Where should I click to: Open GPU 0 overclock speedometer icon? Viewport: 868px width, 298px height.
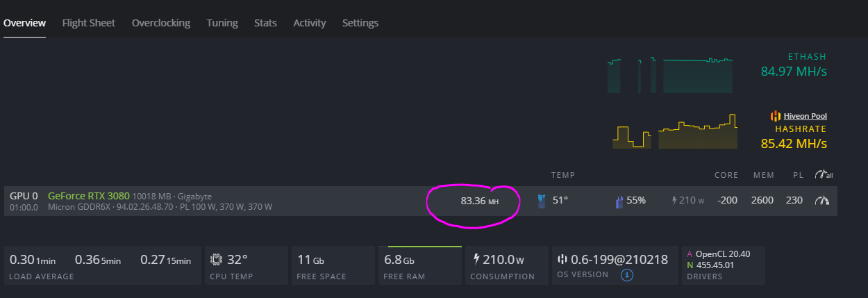click(822, 201)
